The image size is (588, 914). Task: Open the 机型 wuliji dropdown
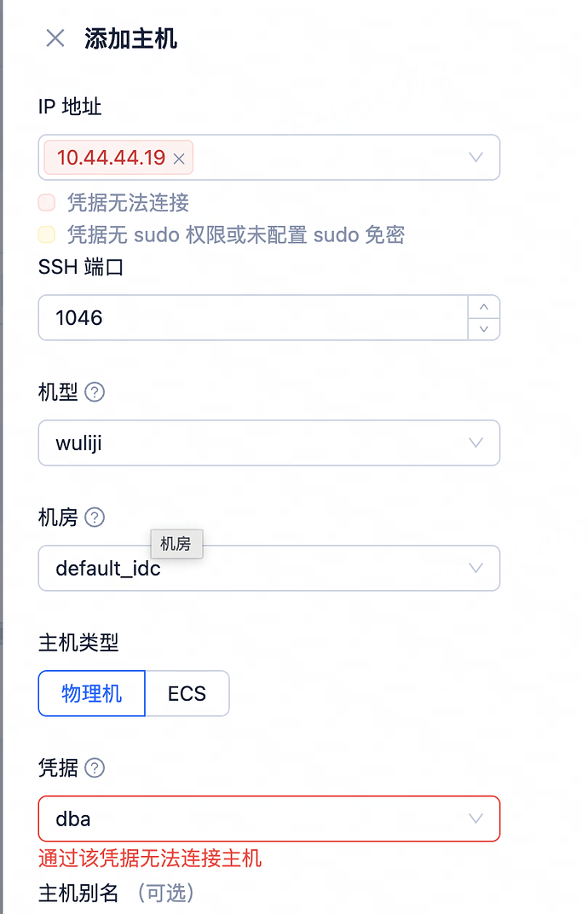[x=268, y=443]
